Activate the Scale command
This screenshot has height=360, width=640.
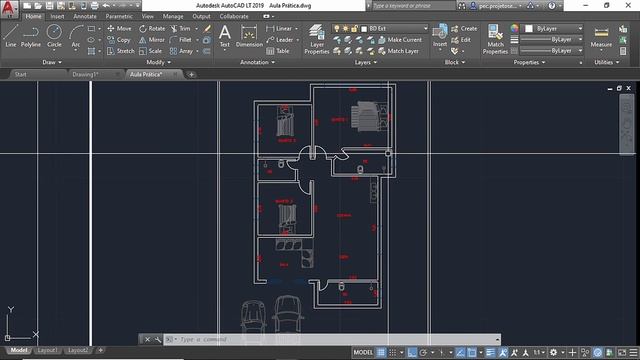coord(150,51)
